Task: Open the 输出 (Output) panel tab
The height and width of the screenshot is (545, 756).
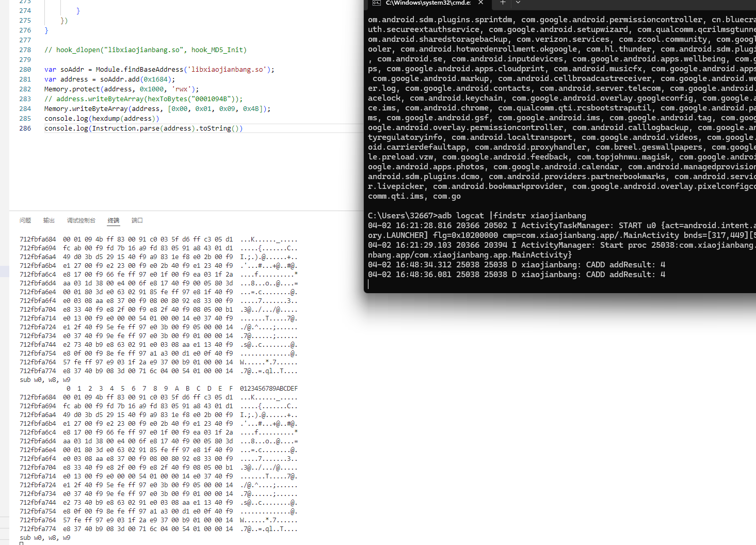Action: [x=49, y=220]
